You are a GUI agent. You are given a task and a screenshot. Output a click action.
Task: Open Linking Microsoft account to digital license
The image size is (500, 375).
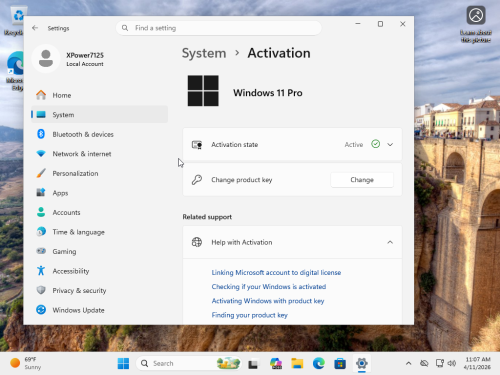[x=276, y=272]
